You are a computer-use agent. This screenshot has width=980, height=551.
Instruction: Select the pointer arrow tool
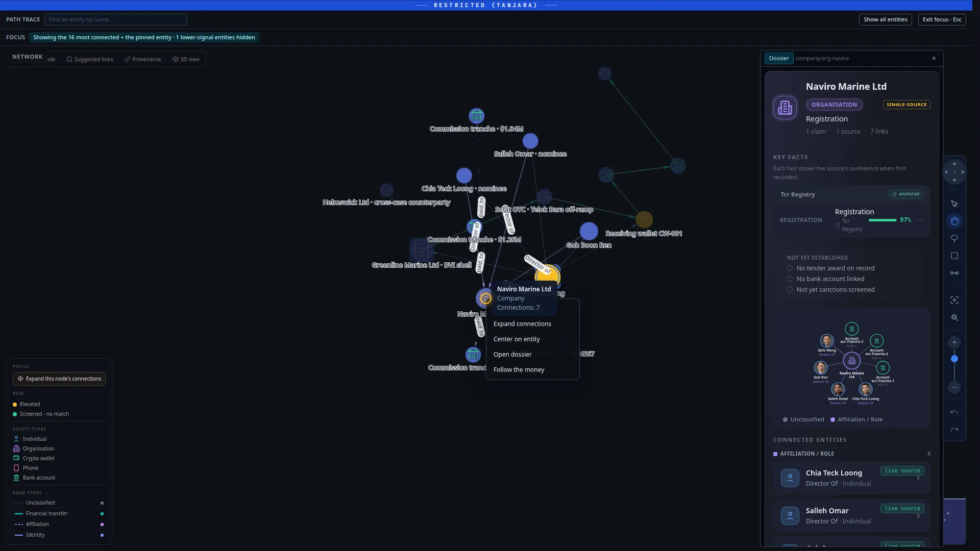coord(954,204)
